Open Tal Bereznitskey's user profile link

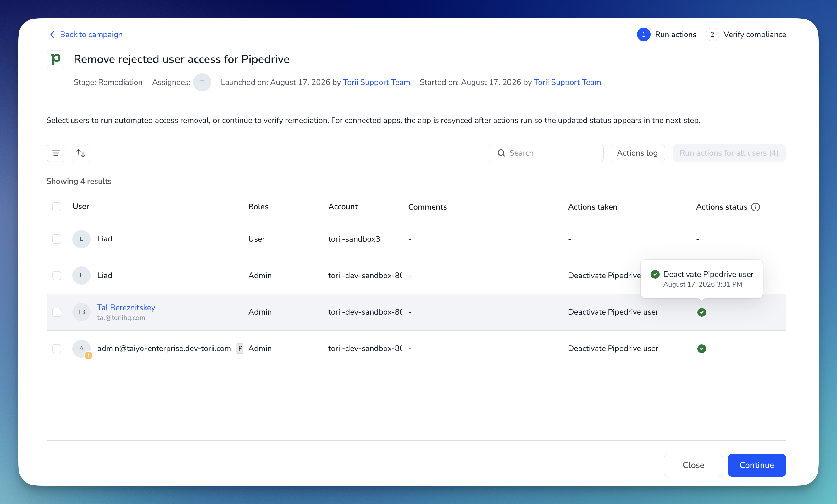(126, 308)
